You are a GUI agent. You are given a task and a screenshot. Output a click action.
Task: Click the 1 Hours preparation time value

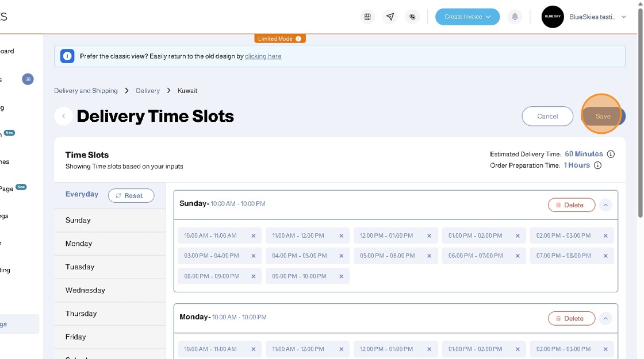click(577, 165)
